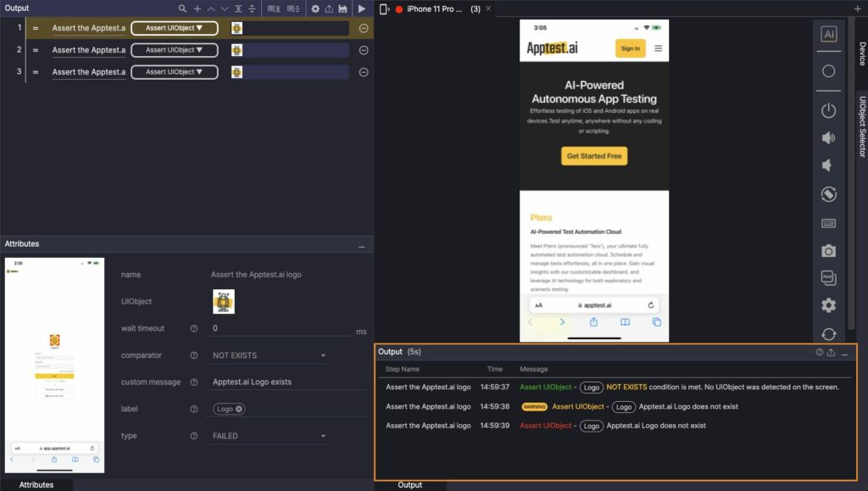The image size is (868, 491).
Task: Open the device keyboard icon
Action: [828, 223]
